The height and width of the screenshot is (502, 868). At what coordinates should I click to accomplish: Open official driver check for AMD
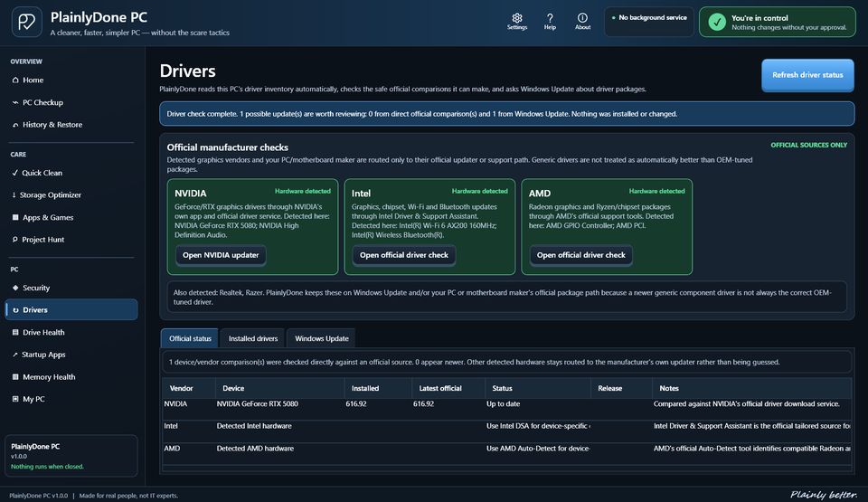[x=580, y=255]
